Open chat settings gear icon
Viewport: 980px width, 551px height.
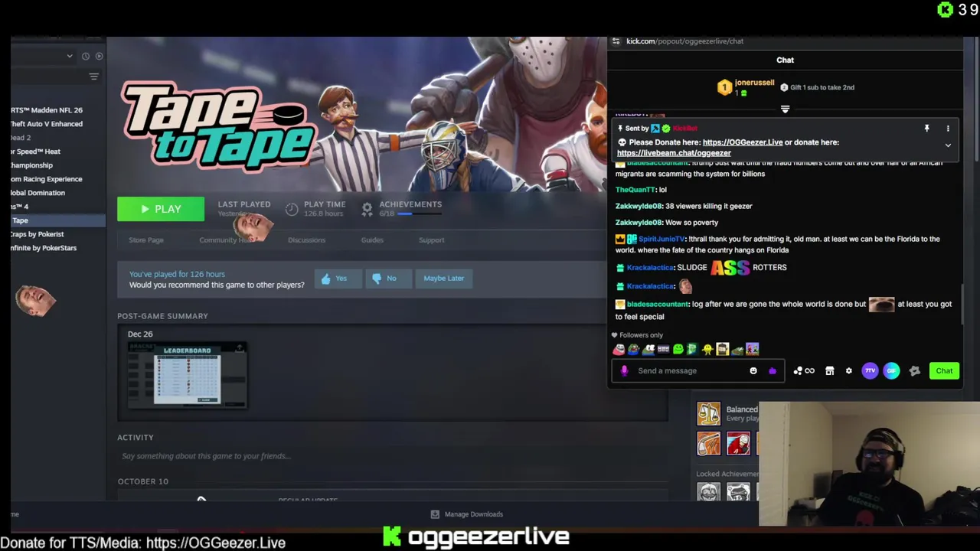coord(848,371)
